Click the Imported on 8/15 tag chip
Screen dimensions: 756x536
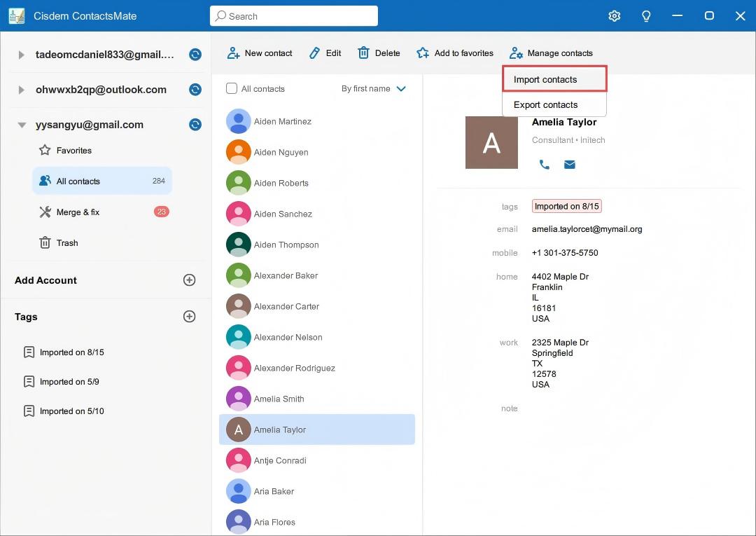point(566,205)
